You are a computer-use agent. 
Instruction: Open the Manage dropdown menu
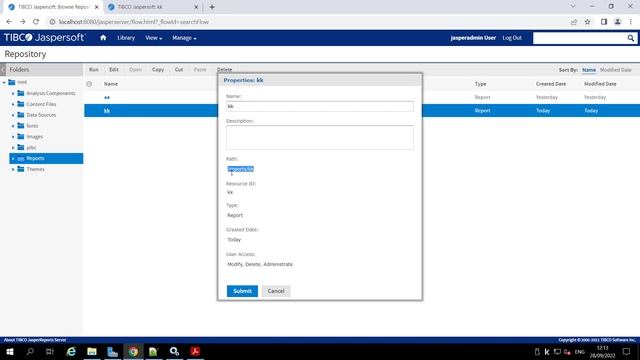pos(184,38)
